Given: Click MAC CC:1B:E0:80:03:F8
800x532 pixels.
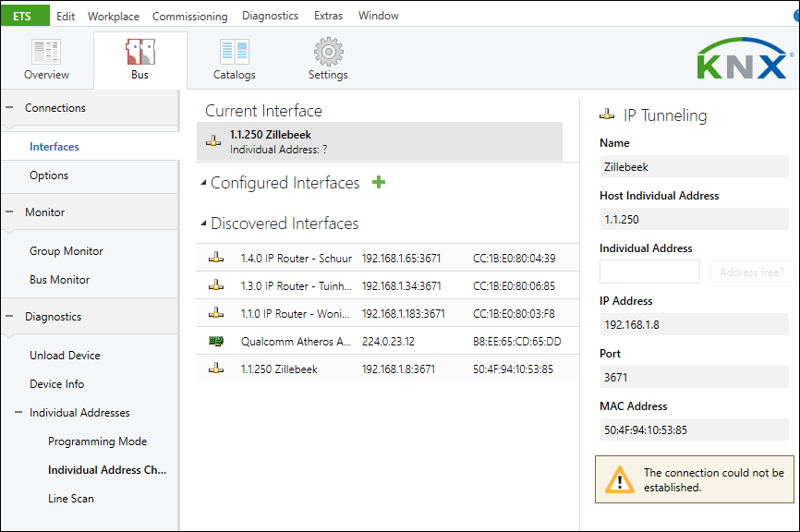Looking at the screenshot, I should point(514,314).
